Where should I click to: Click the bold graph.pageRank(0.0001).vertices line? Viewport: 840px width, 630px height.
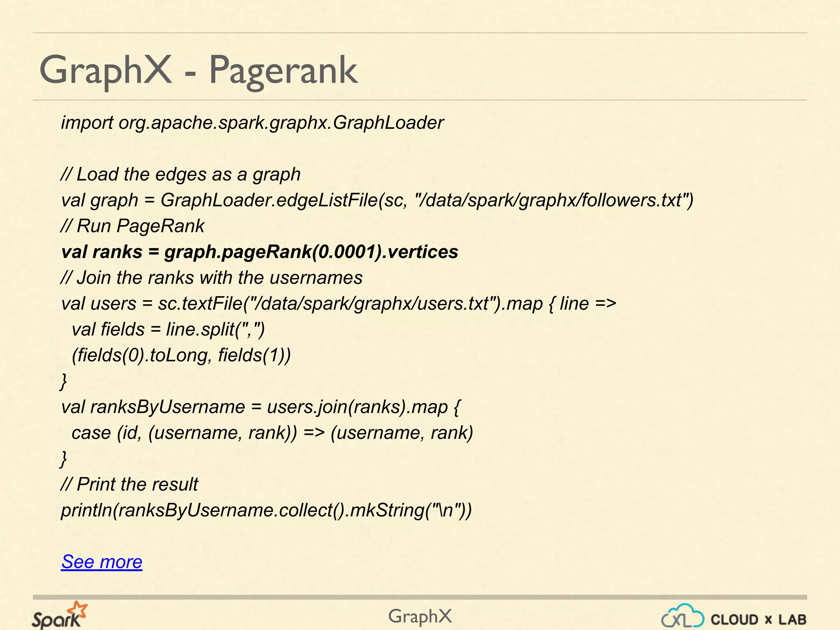point(260,252)
